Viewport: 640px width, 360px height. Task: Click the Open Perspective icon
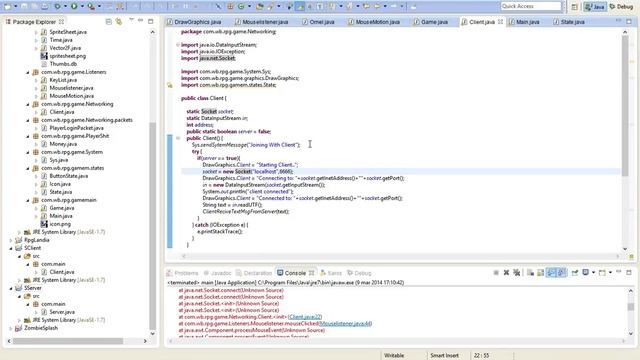pos(574,7)
